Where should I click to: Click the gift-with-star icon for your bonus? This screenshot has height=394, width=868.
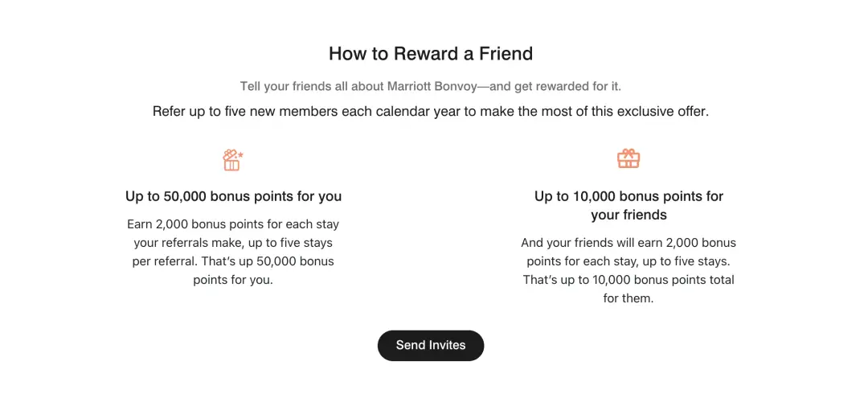(x=232, y=160)
